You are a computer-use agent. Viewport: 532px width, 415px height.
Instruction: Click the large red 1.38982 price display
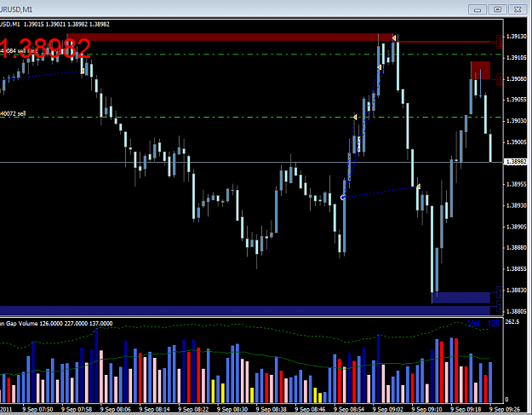click(x=45, y=48)
